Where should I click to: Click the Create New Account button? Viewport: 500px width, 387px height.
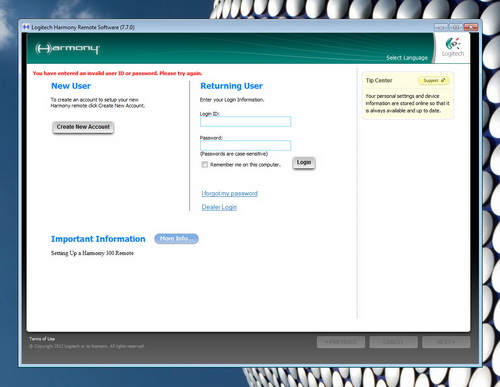click(83, 127)
